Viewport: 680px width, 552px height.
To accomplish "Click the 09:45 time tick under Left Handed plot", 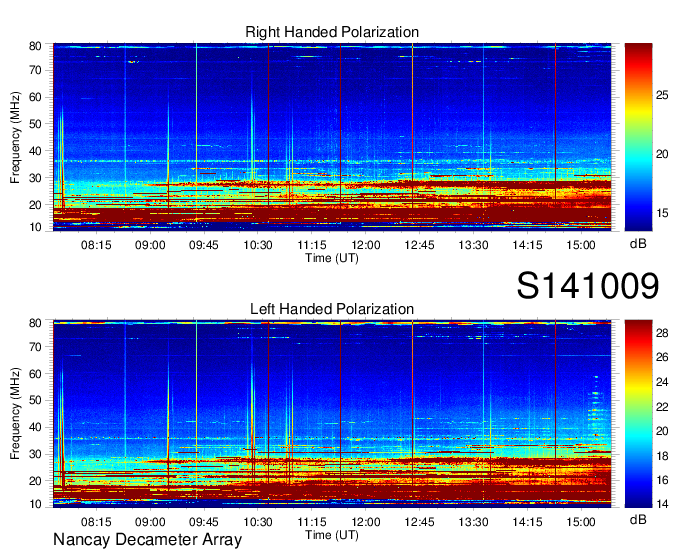I will click(204, 522).
